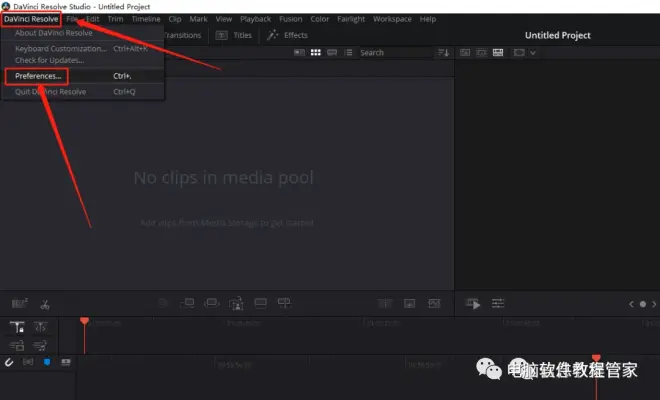
Task: Click the viewer safe-area overlay icon
Action: pos(519,52)
